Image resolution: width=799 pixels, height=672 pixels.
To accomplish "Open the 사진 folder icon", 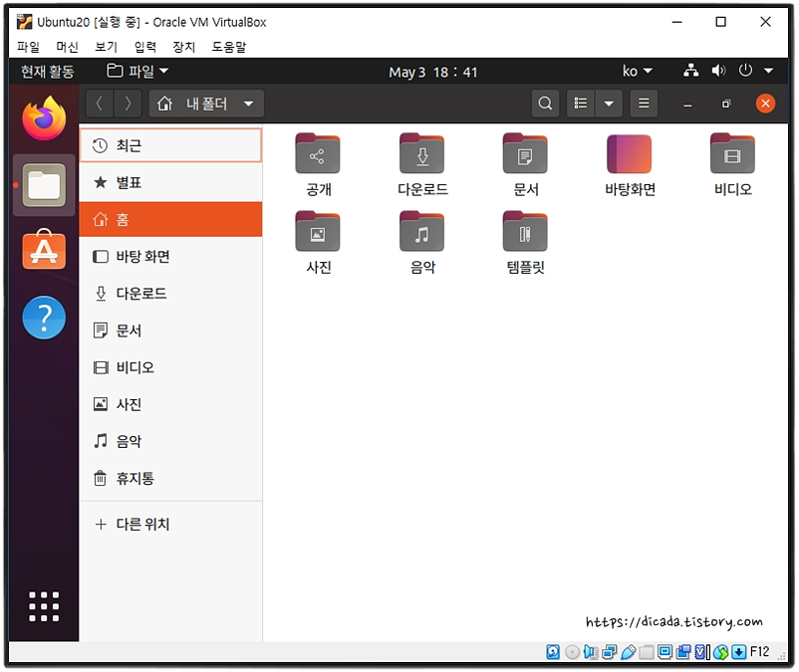I will [318, 232].
